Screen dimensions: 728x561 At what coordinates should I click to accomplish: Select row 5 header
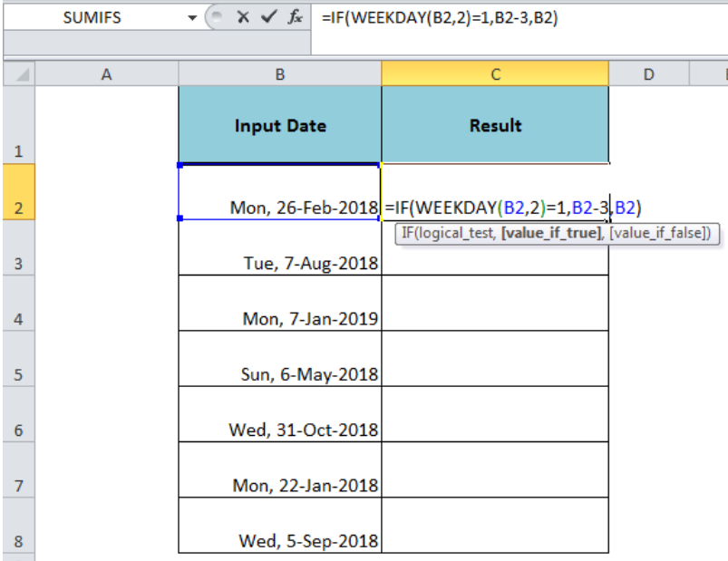coord(18,359)
